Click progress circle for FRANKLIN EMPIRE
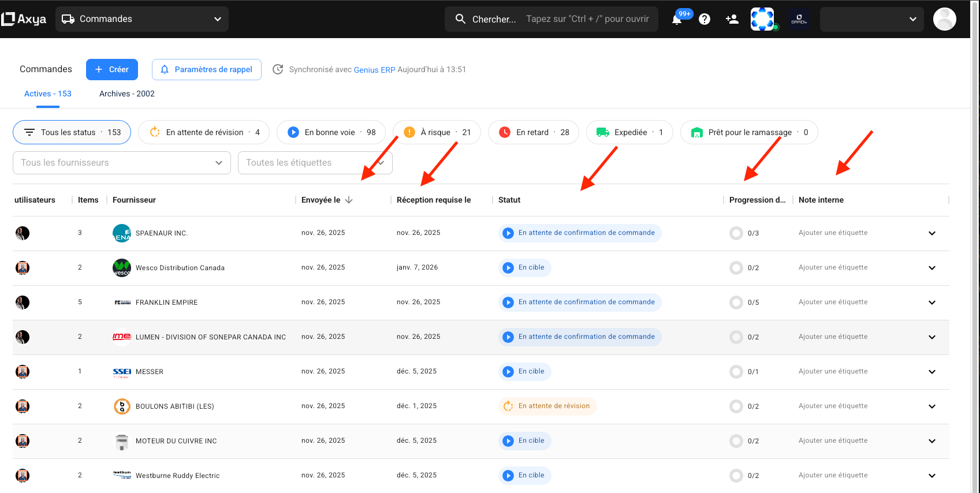Viewport: 980px width, 493px height. pos(736,302)
